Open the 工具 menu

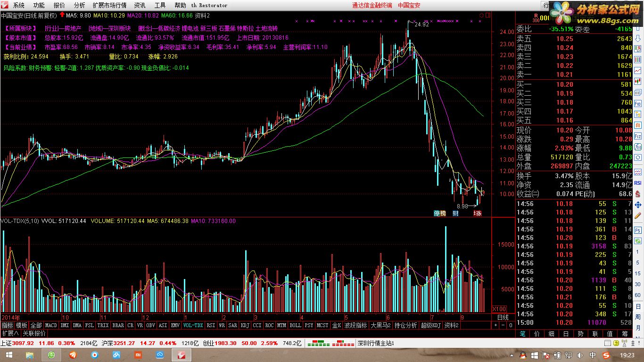tap(160, 5)
